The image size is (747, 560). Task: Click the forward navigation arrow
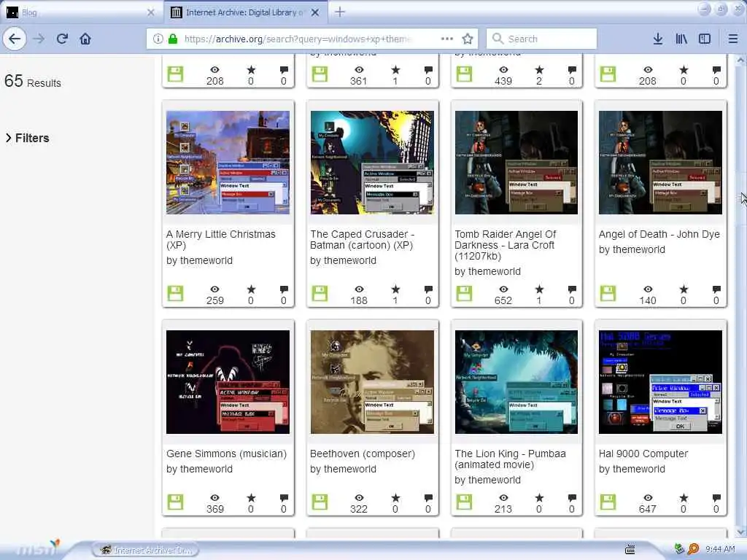tap(39, 39)
